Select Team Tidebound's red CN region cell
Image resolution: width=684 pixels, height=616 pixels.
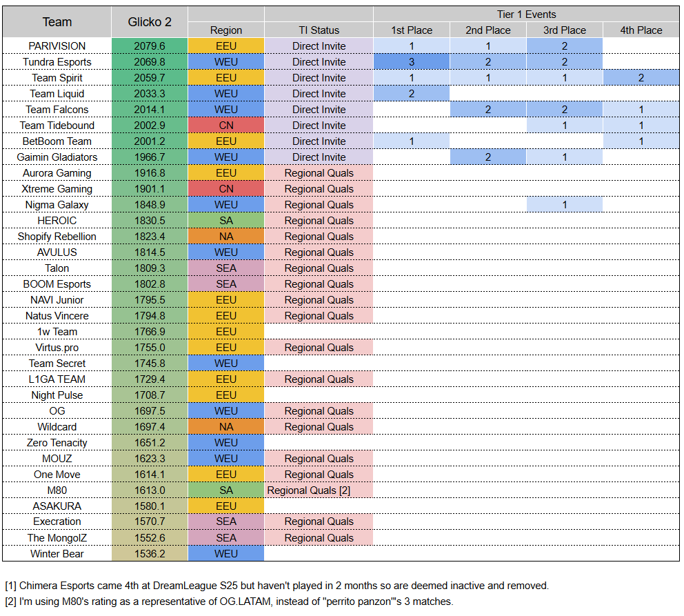(226, 126)
